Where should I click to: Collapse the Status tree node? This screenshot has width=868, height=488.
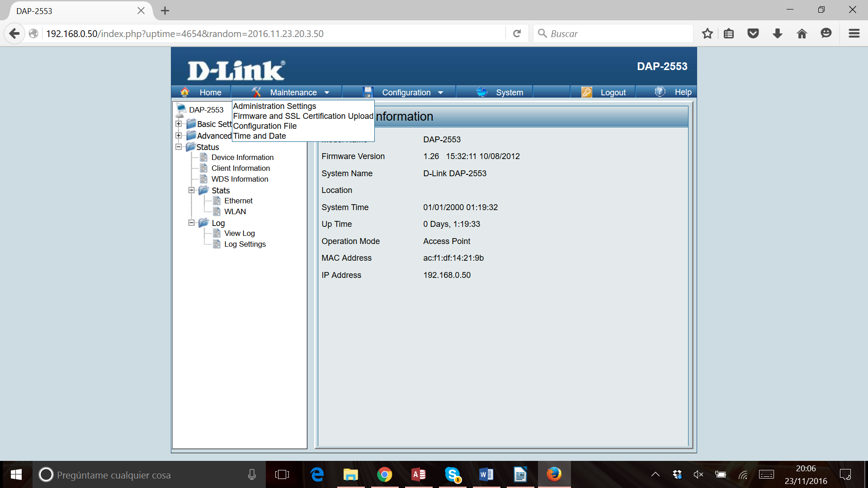[179, 147]
